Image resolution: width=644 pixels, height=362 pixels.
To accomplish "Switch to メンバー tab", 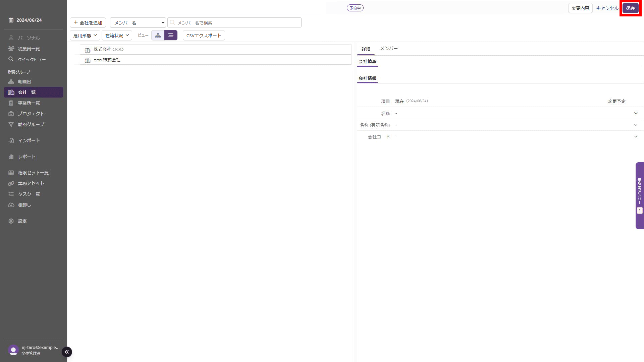I will point(389,49).
